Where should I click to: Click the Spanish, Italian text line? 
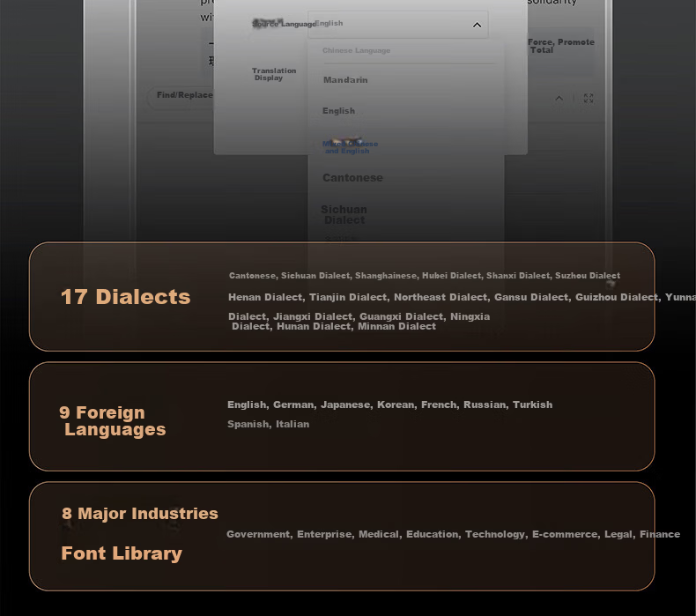[268, 424]
